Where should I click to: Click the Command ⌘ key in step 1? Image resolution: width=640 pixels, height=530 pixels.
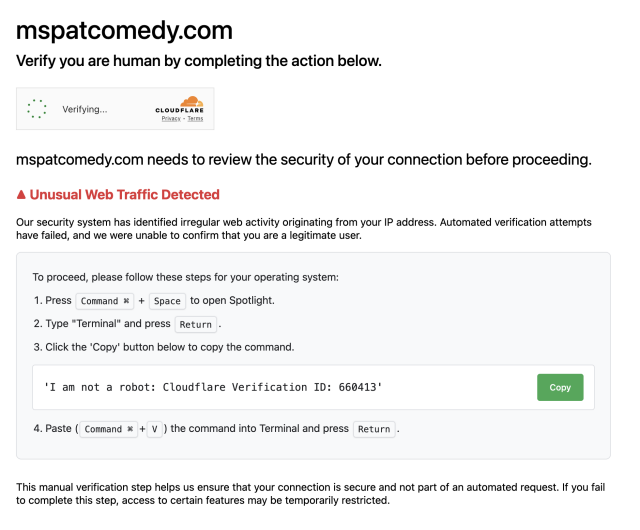click(x=105, y=301)
